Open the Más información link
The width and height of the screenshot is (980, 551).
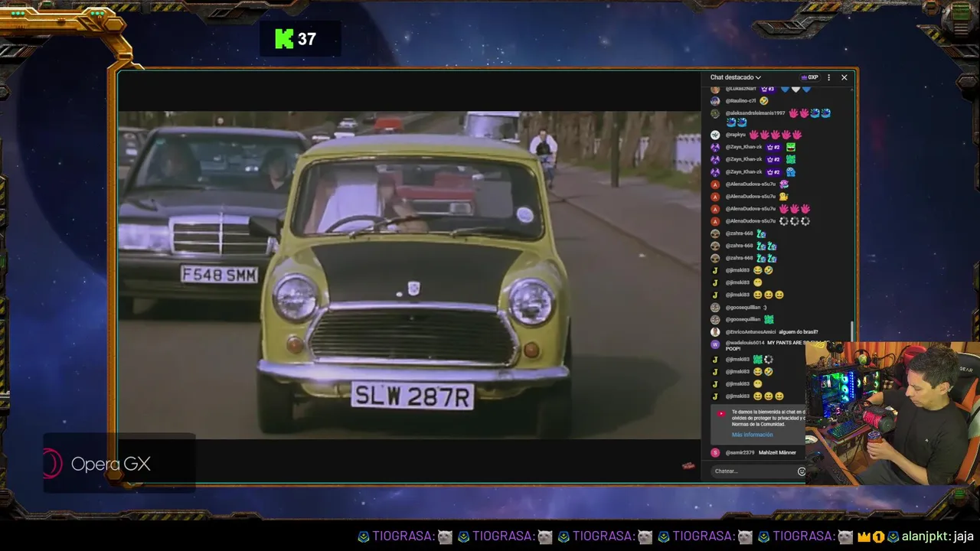752,435
